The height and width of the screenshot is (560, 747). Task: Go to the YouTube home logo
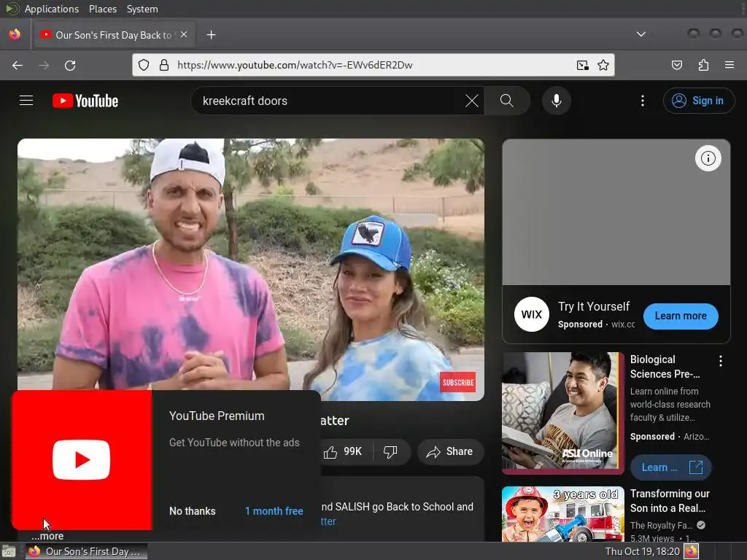85,101
